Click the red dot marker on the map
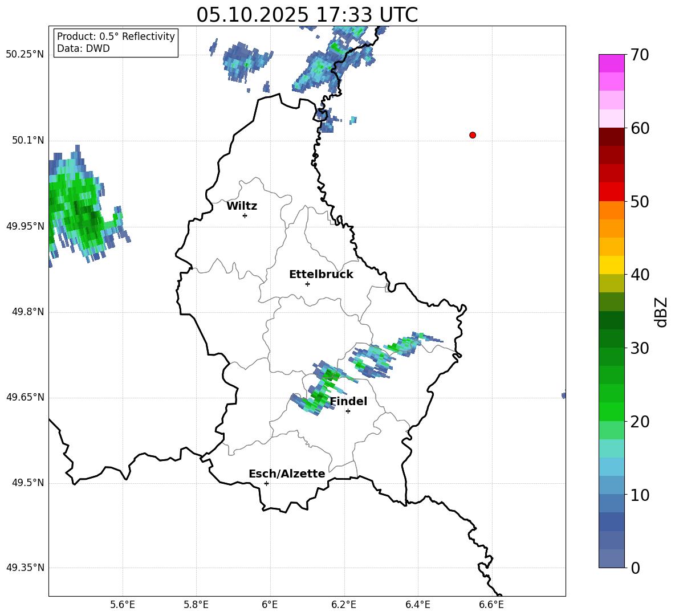The image size is (675, 616). pyautogui.click(x=473, y=135)
